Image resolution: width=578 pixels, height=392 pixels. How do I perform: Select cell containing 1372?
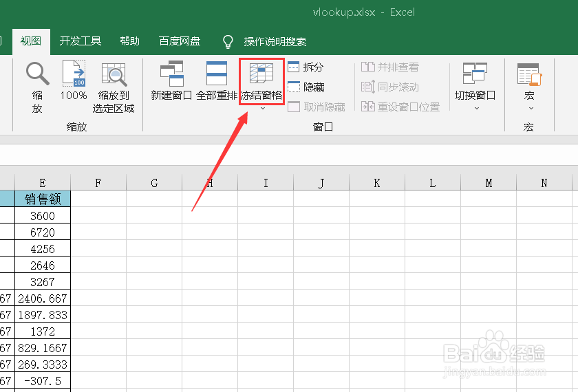click(x=43, y=331)
